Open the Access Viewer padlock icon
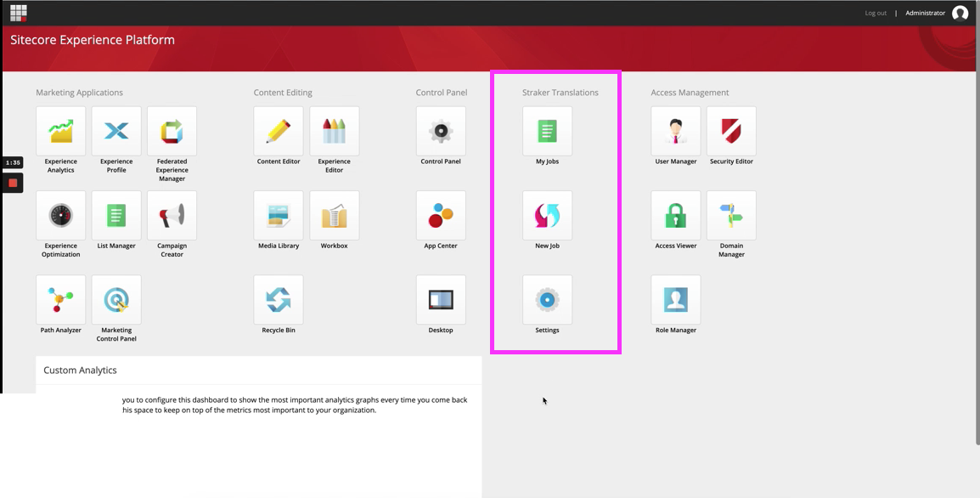Image resolution: width=980 pixels, height=498 pixels. pyautogui.click(x=676, y=216)
